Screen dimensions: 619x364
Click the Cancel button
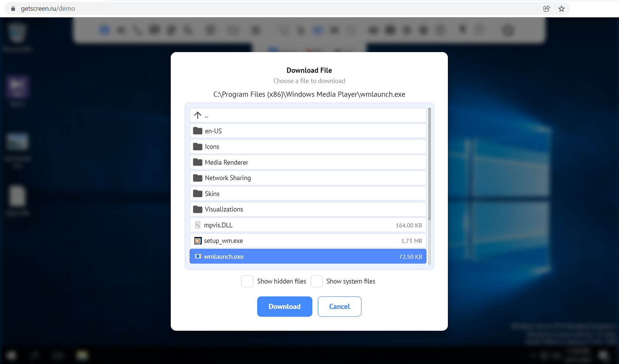339,306
